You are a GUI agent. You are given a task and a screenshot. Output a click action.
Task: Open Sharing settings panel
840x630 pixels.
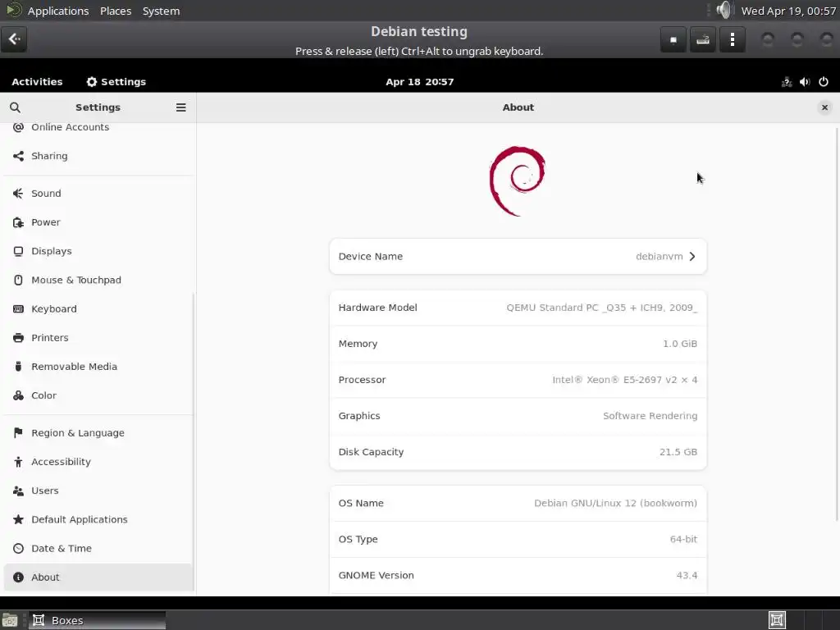[98, 156]
